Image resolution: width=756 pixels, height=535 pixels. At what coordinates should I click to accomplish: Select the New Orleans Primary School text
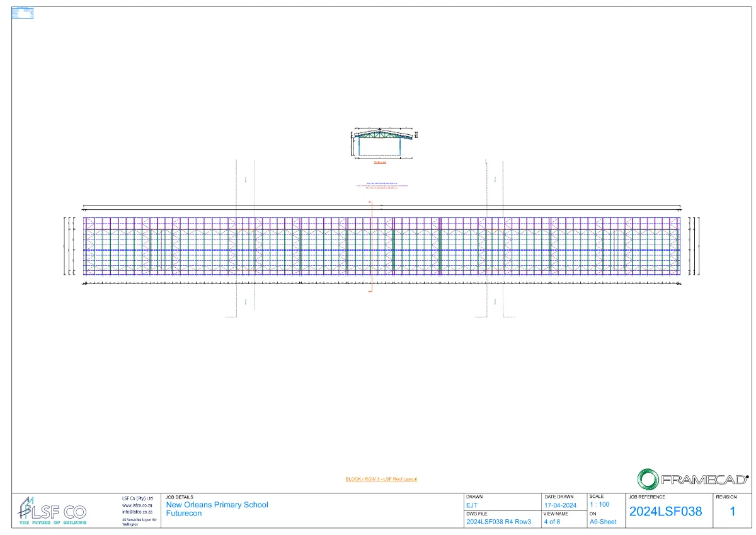pyautogui.click(x=217, y=505)
